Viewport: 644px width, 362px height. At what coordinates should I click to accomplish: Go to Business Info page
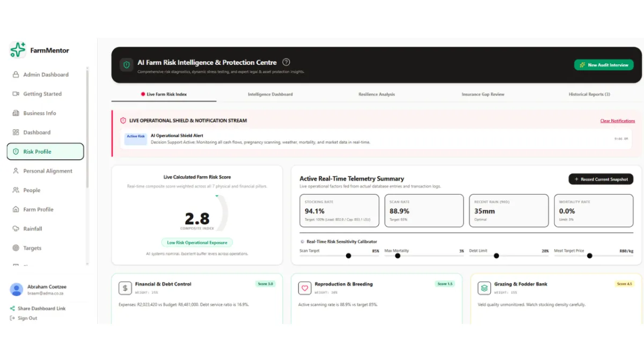point(45,113)
